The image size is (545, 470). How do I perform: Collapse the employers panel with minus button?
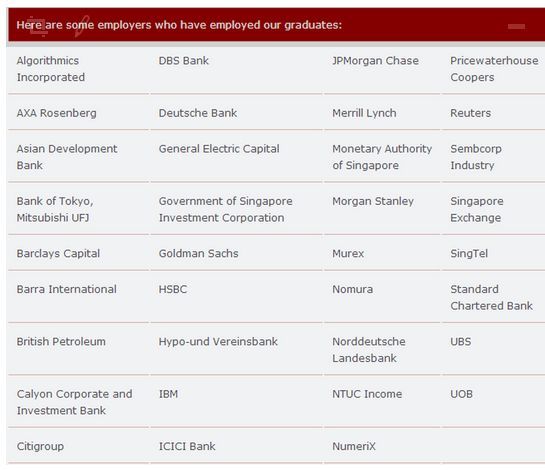point(516,26)
